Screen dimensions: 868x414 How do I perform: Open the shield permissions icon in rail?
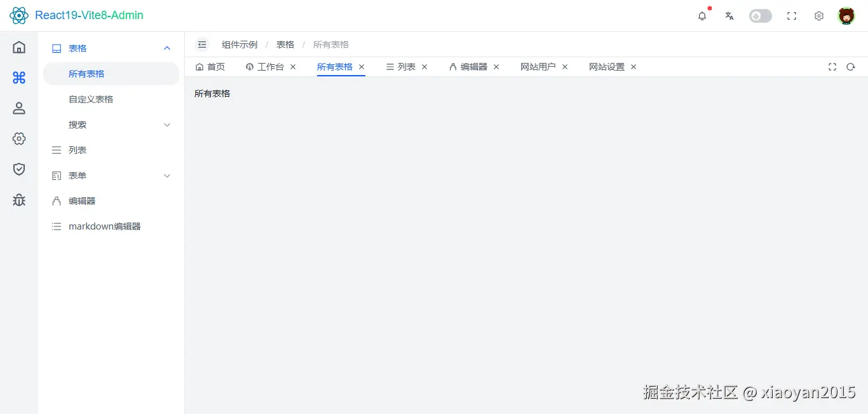click(19, 169)
